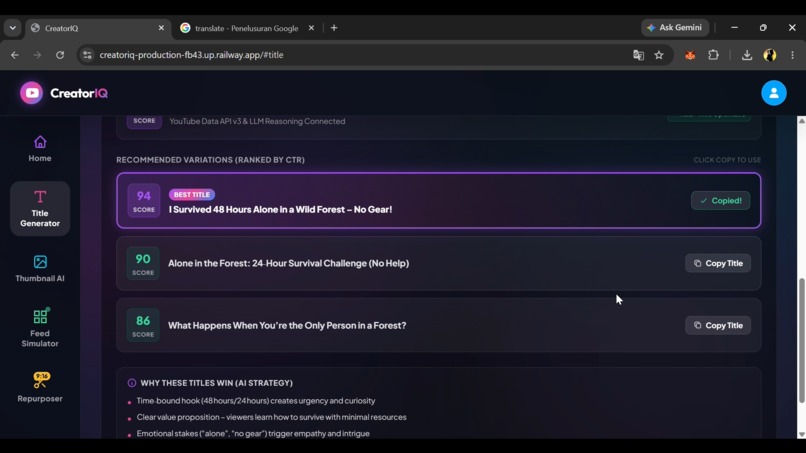Click the 94 score box
The width and height of the screenshot is (806, 453).
coord(143,201)
